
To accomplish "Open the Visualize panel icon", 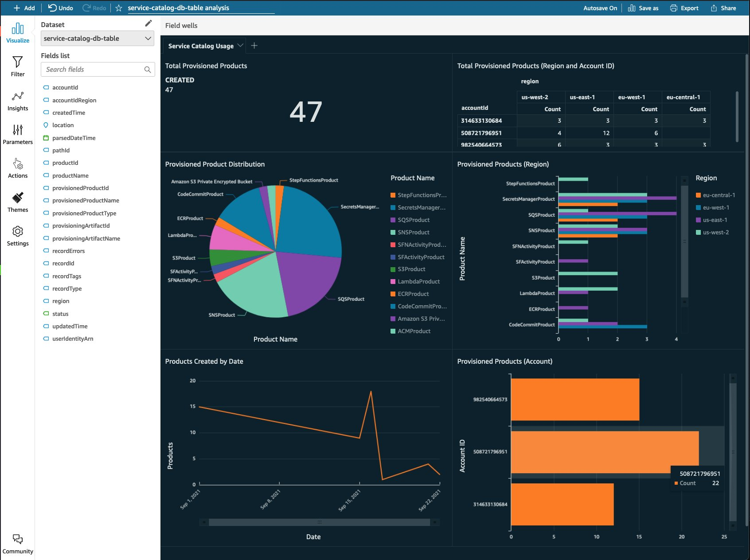I will (x=18, y=29).
